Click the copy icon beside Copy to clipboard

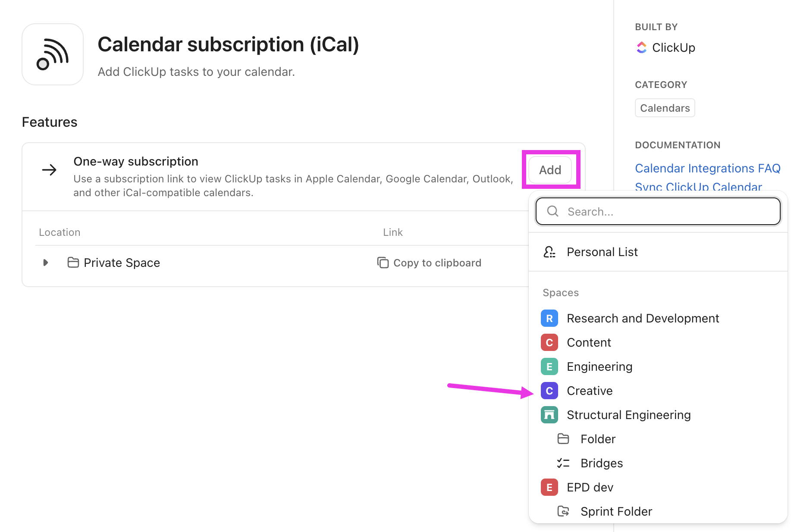coord(383,263)
